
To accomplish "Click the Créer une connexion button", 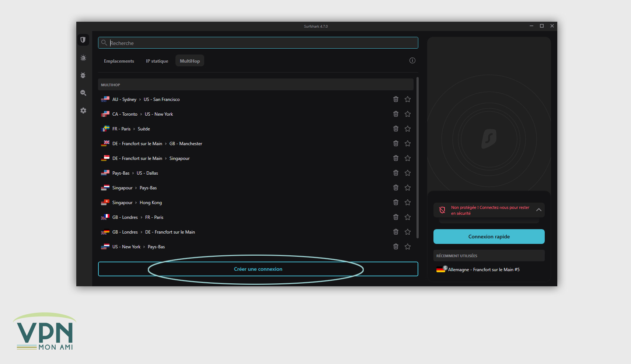I will pos(258,269).
